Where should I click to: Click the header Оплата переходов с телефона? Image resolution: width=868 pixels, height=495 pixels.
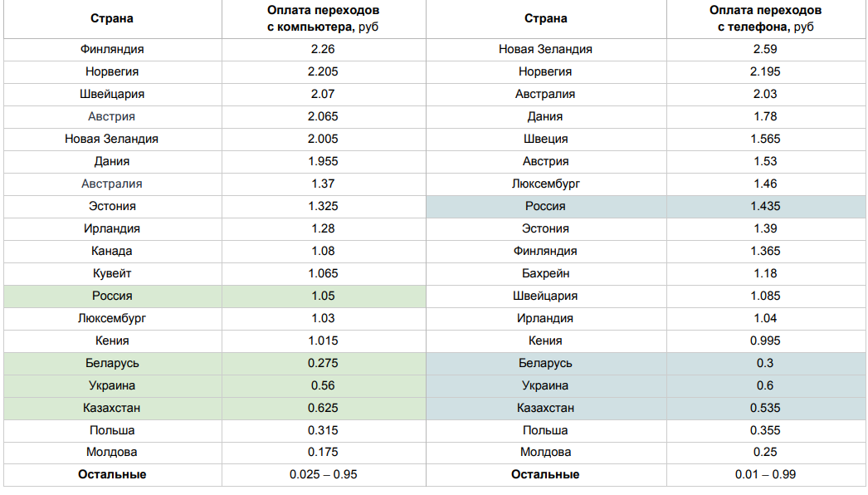[766, 19]
